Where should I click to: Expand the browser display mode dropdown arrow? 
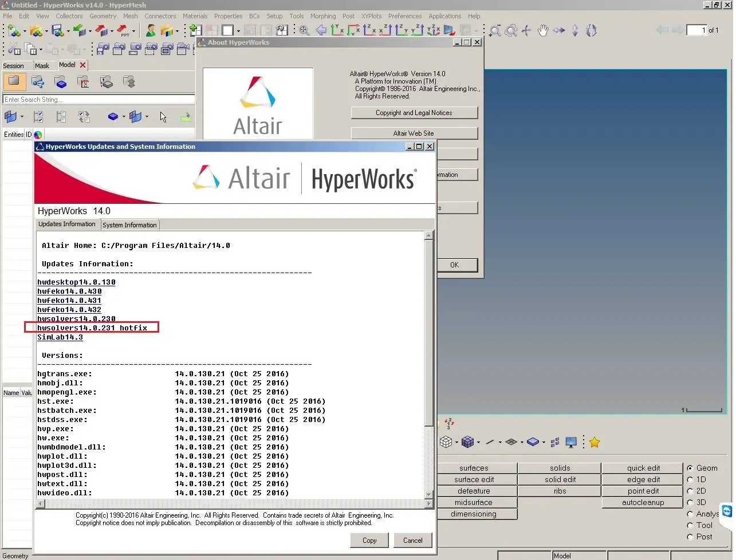[x=22, y=117]
